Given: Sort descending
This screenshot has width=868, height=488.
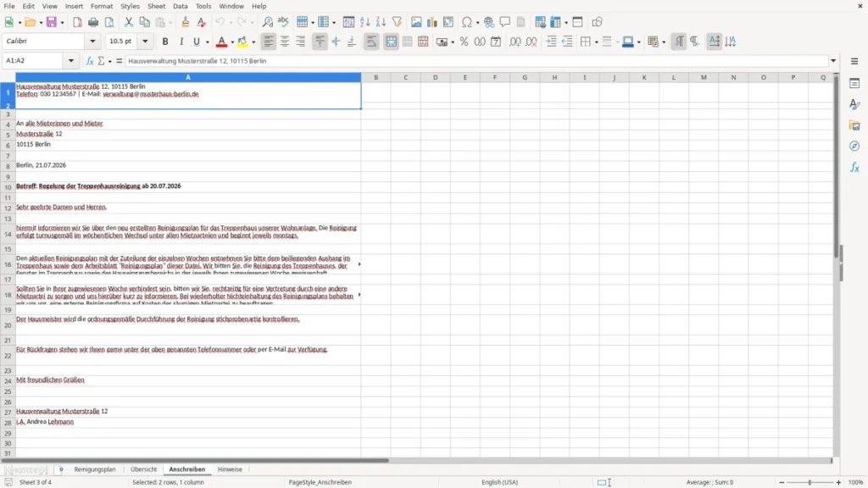Looking at the screenshot, I should coord(381,22).
